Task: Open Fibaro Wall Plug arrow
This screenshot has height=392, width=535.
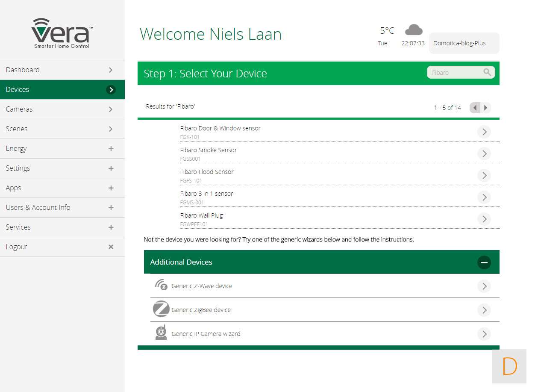Action: (484, 219)
